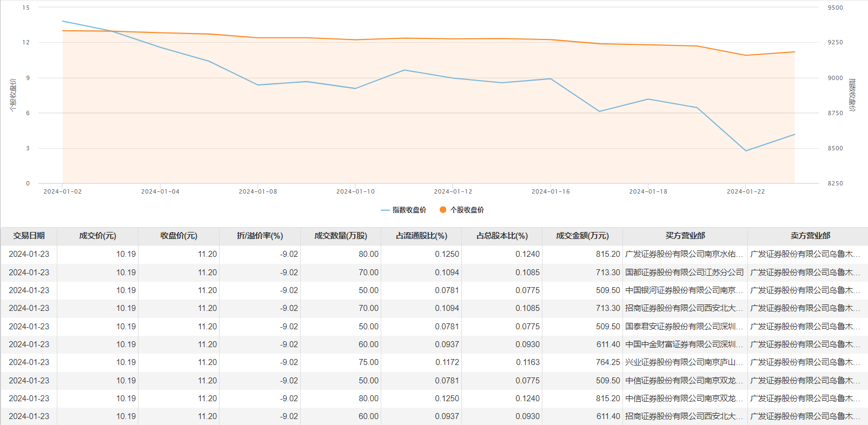Screen dimensions: 868x425
Task: Click the 0.1163 total share ratio cell
Action: (502, 362)
